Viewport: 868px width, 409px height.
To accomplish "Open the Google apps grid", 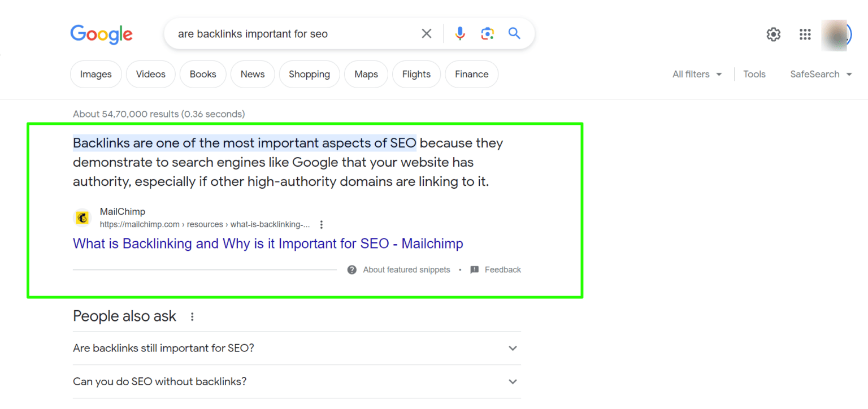I will click(x=805, y=34).
